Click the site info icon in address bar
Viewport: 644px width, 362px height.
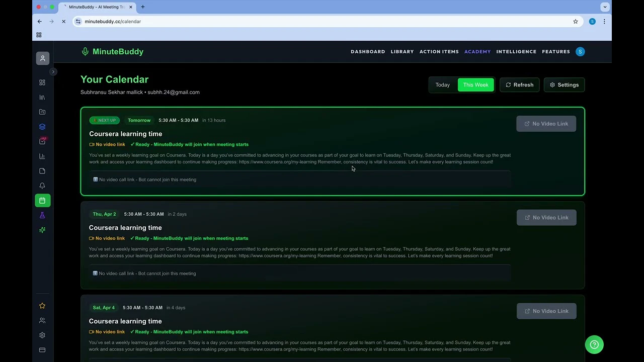coord(78,22)
